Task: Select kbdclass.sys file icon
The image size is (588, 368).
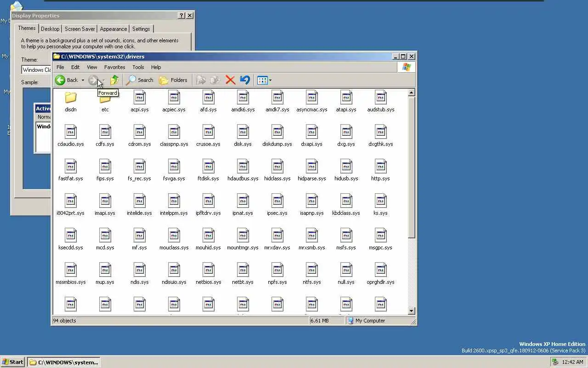Action: (346, 201)
